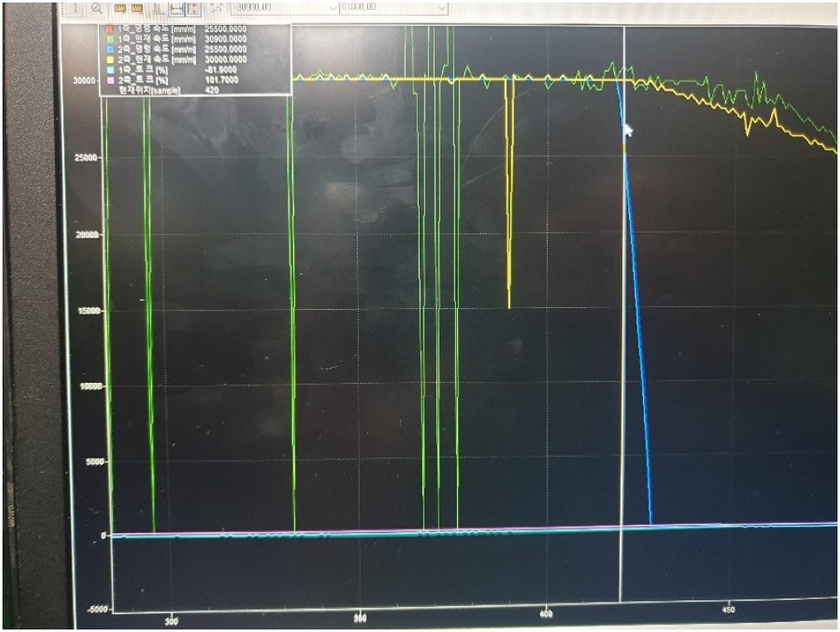
Task: Click the axis scale icon in toolbar
Action: click(158, 7)
